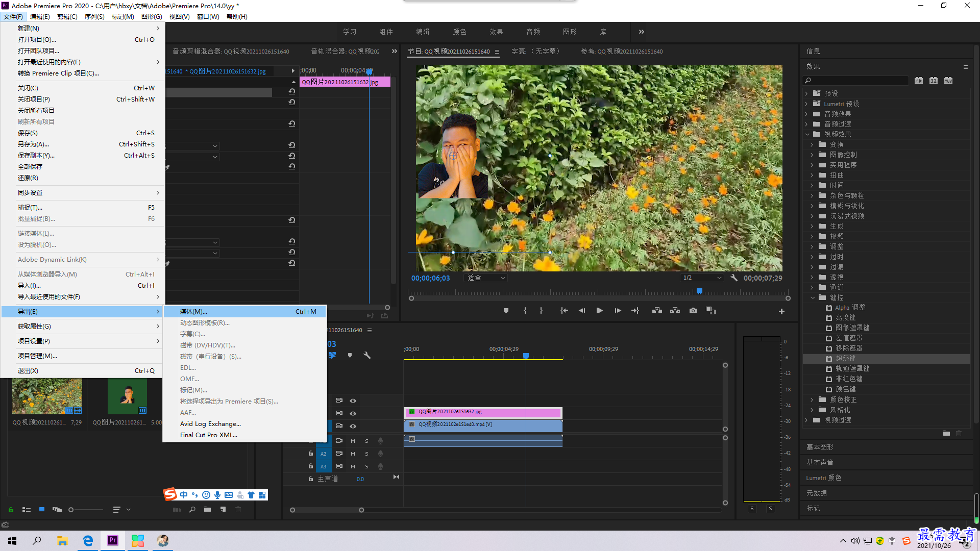Switch to the 效果 workspace tab

point(496,32)
